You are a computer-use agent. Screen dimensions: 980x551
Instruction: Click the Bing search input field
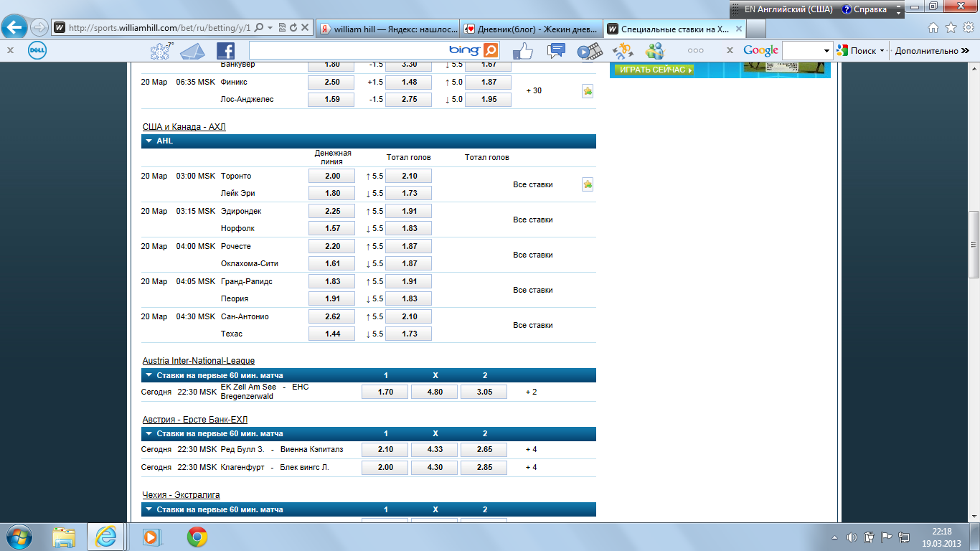[x=348, y=50]
